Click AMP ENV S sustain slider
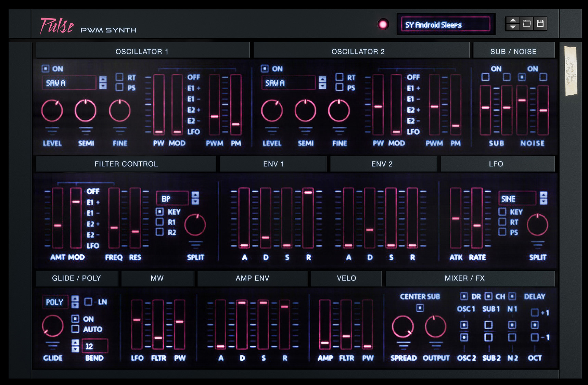The height and width of the screenshot is (385, 588). pos(263,324)
